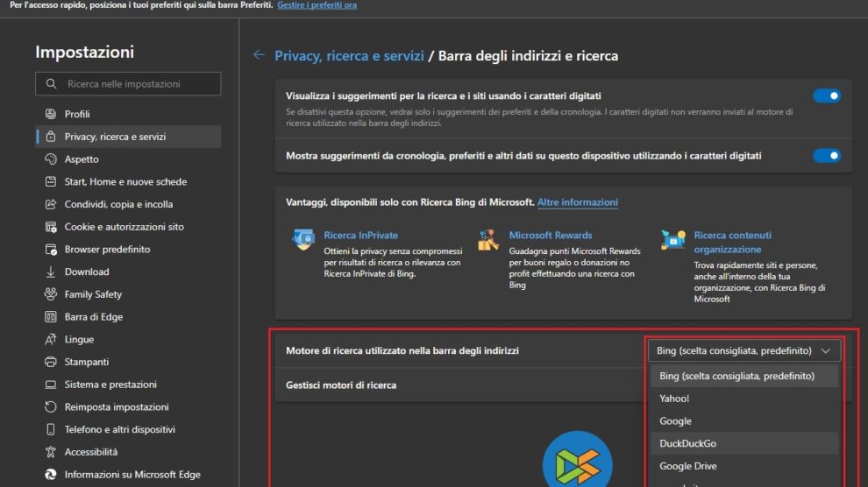Image resolution: width=868 pixels, height=487 pixels.
Task: Go to Cookie e autorizzazioni sito
Action: [x=124, y=227]
